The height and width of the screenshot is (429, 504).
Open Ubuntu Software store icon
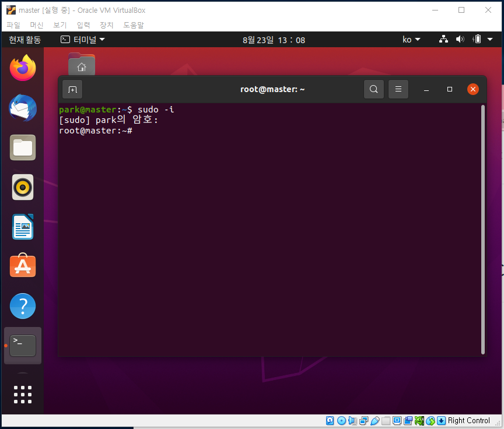pyautogui.click(x=23, y=266)
